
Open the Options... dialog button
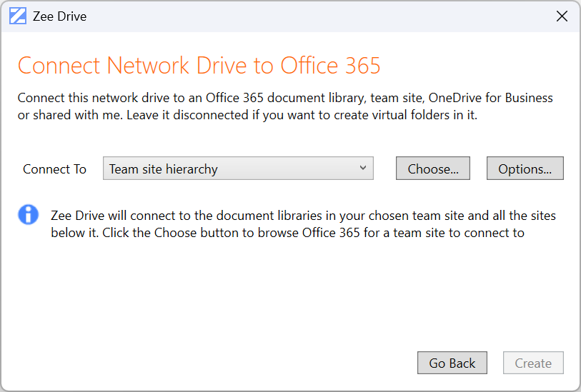pos(525,169)
